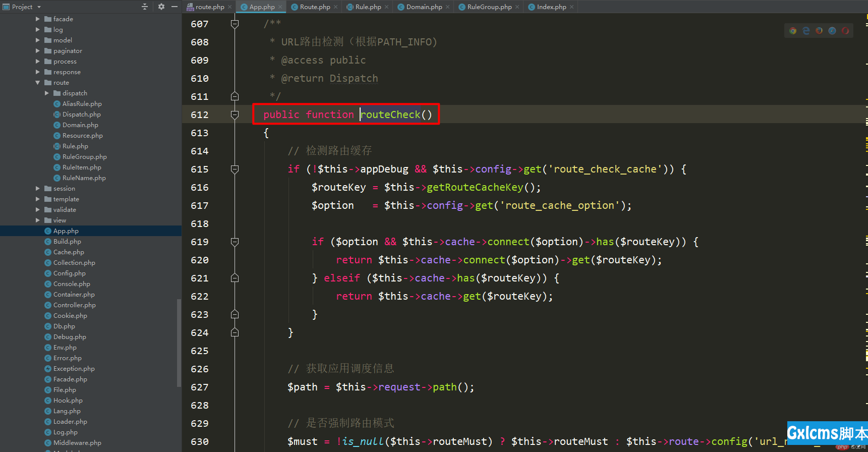This screenshot has height=452, width=868.
Task: Open Resource.php in project tree
Action: (78, 135)
